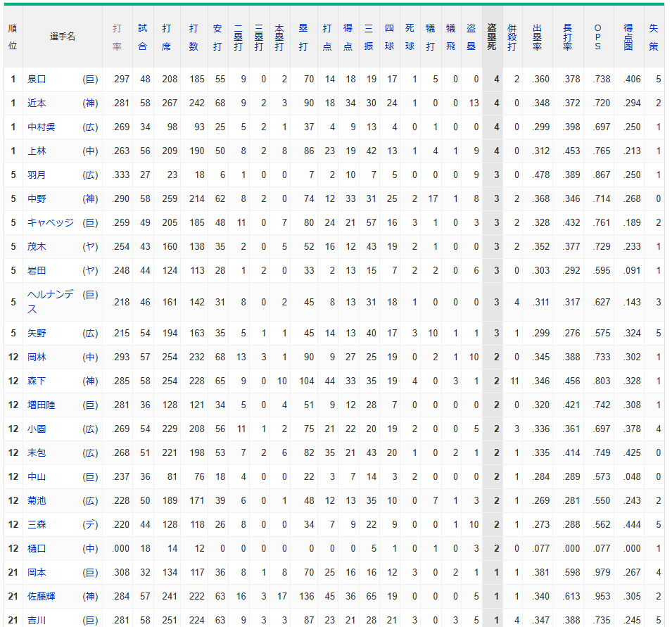The height and width of the screenshot is (627, 672).
Task: Open player 三森 profile link
Action: [x=37, y=524]
